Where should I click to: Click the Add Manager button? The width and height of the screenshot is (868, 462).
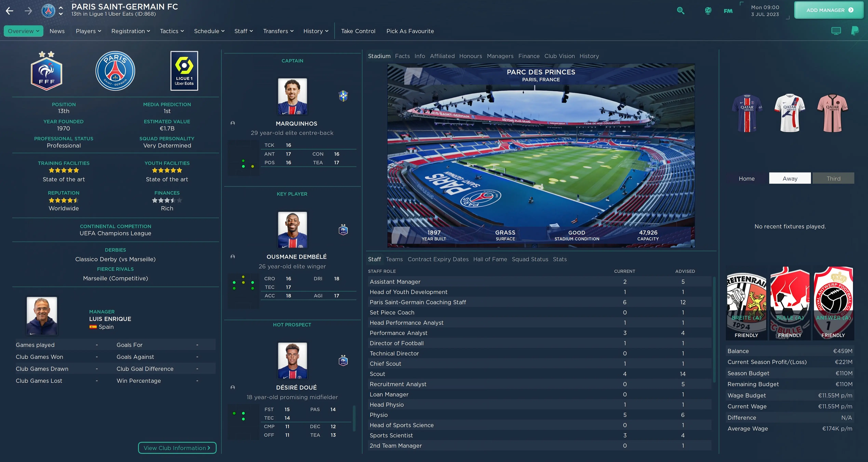click(x=829, y=10)
